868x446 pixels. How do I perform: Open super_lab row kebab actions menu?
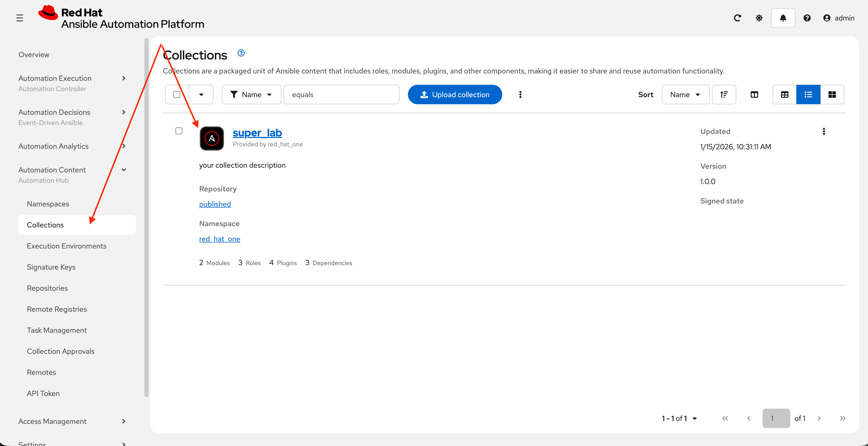point(823,131)
